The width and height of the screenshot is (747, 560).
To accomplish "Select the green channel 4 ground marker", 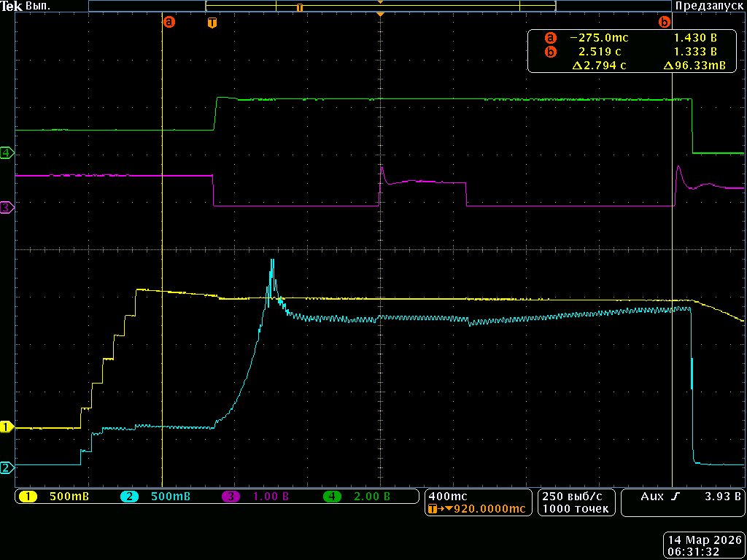I will pos(7,152).
